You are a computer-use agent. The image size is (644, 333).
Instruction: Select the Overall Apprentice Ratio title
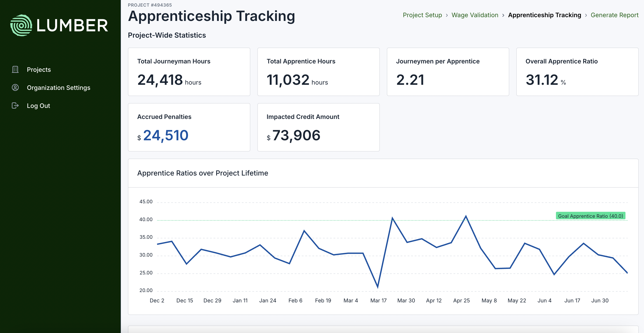(x=562, y=61)
